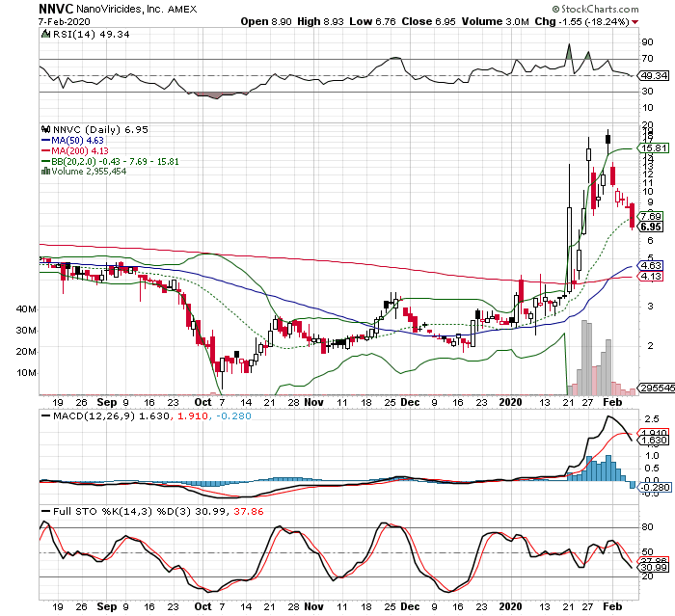Click the red 4.13 price tag on right

[x=650, y=277]
